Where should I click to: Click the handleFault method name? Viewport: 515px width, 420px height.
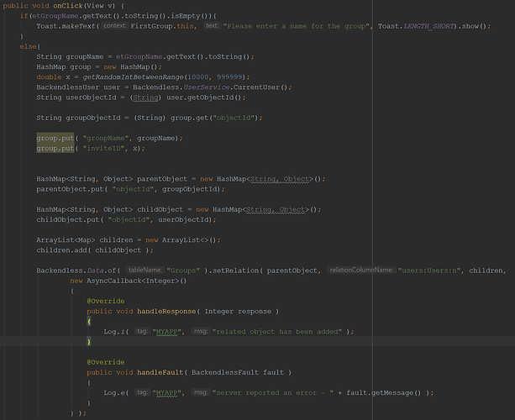click(160, 372)
